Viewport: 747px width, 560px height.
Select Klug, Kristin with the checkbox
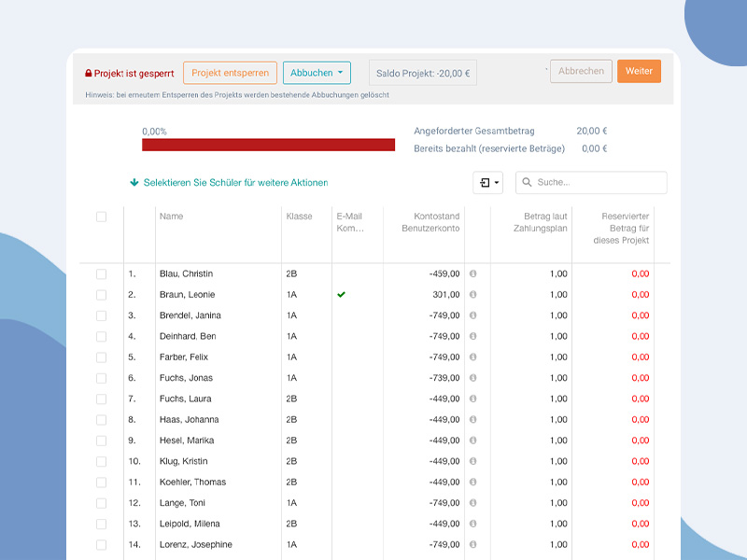[x=101, y=461]
